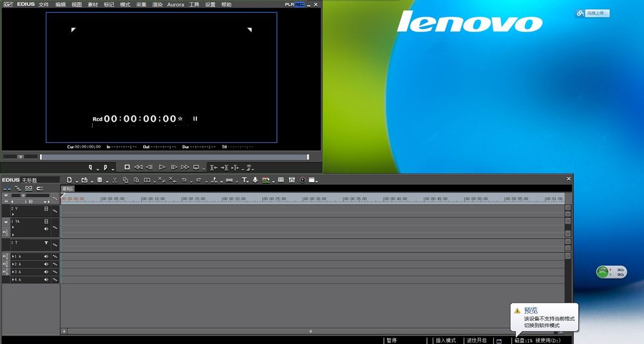
Task: Toggle the bin window icon
Action: (x=281, y=180)
